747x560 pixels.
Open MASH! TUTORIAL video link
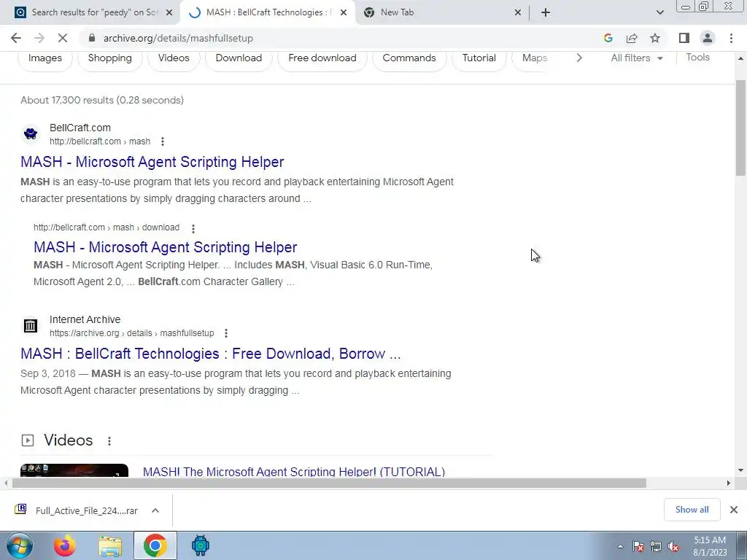tap(294, 472)
